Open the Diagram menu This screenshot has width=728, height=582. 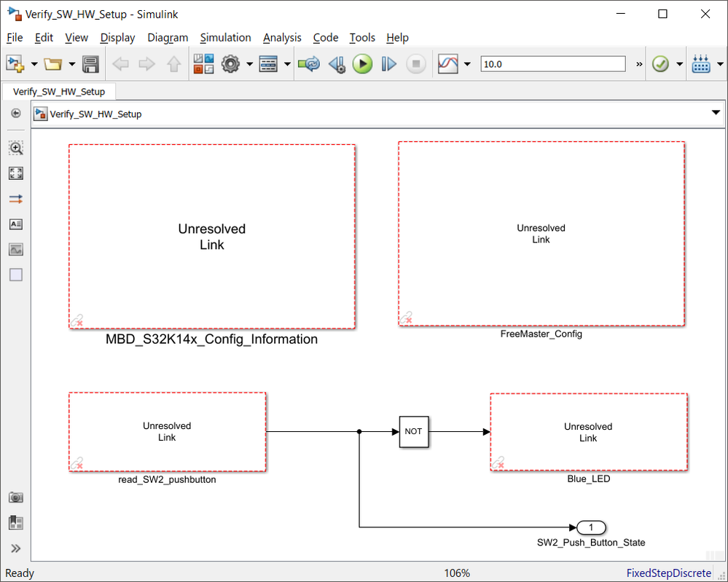[x=168, y=38]
